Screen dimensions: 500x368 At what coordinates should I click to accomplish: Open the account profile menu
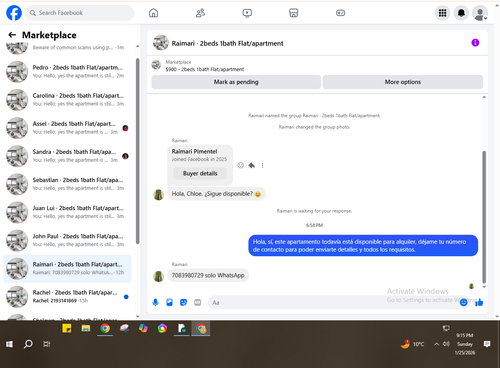click(x=480, y=13)
